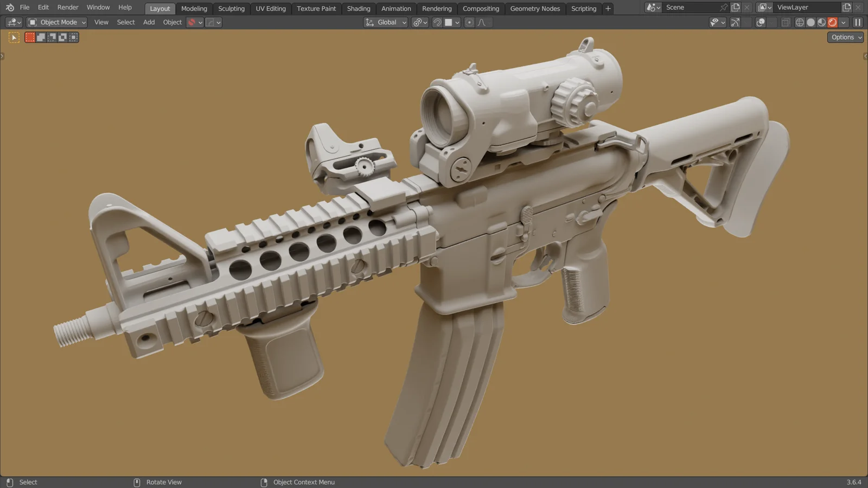Switch to solid viewport shading
868x488 pixels.
pos(810,22)
